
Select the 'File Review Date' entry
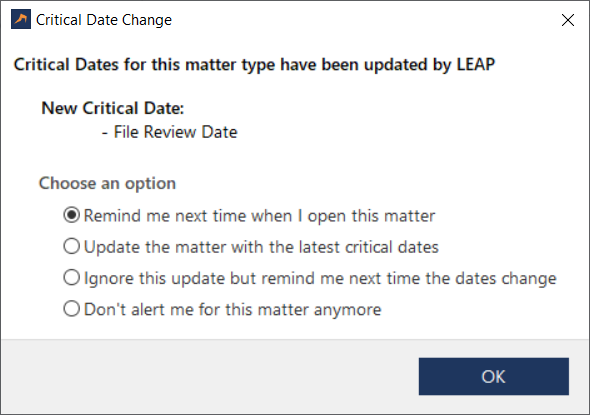pyautogui.click(x=175, y=132)
